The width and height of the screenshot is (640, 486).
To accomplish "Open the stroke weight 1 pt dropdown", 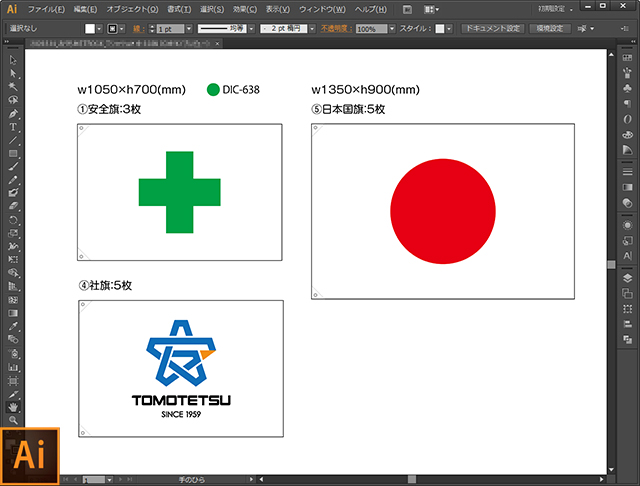I will [189, 29].
